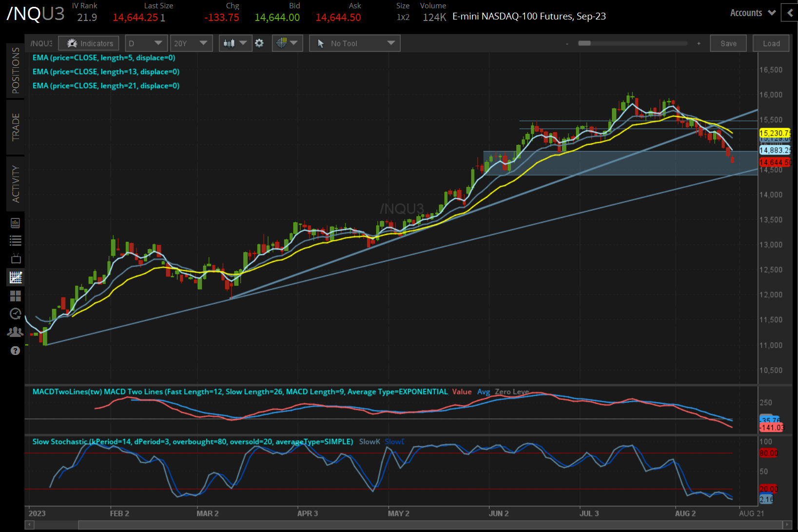Image resolution: width=798 pixels, height=532 pixels.
Task: Open the flexible grid layout icon
Action: click(15, 296)
